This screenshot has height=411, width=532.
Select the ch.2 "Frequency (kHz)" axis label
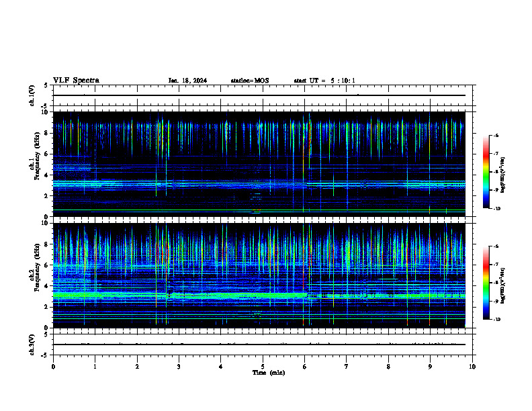(x=37, y=267)
